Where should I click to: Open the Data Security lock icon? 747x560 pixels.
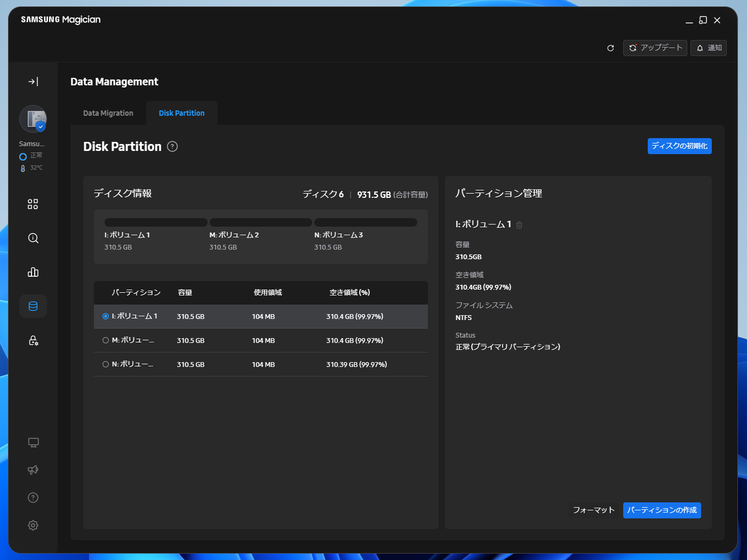pyautogui.click(x=33, y=340)
